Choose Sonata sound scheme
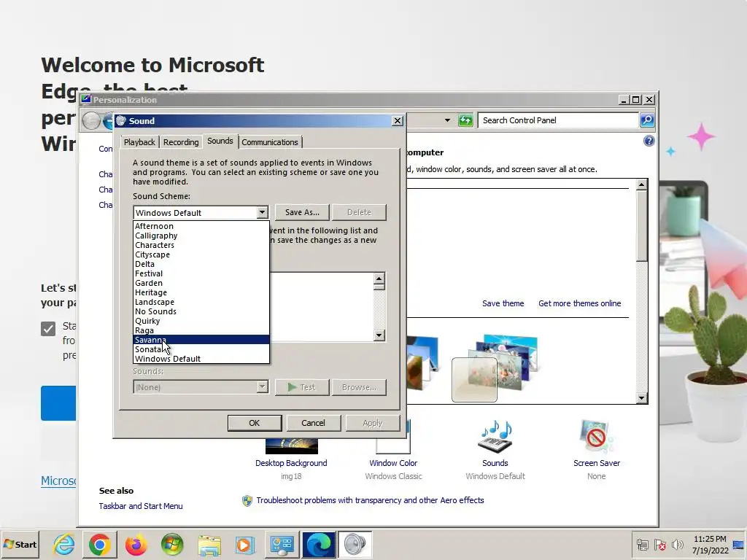Viewport: 747px width, 560px height. pos(201,349)
